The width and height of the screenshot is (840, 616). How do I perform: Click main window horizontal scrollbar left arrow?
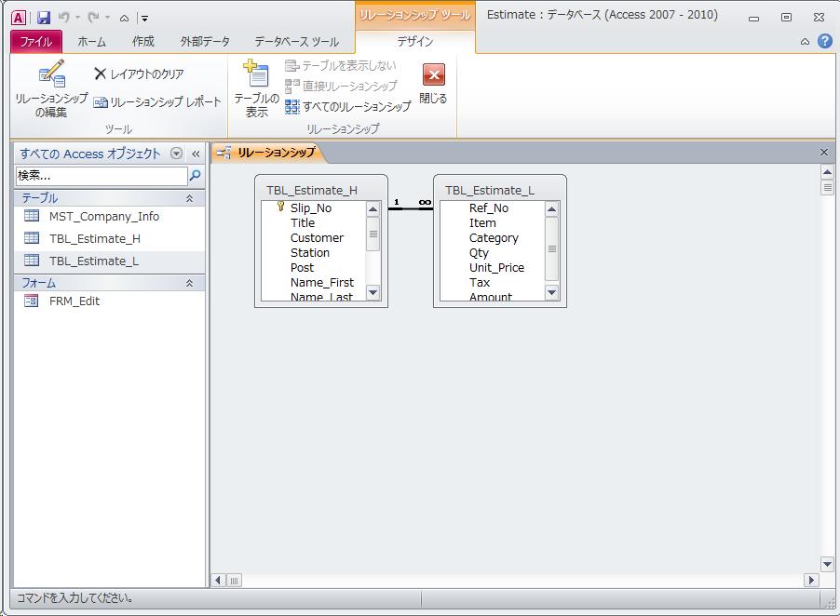pos(218,580)
